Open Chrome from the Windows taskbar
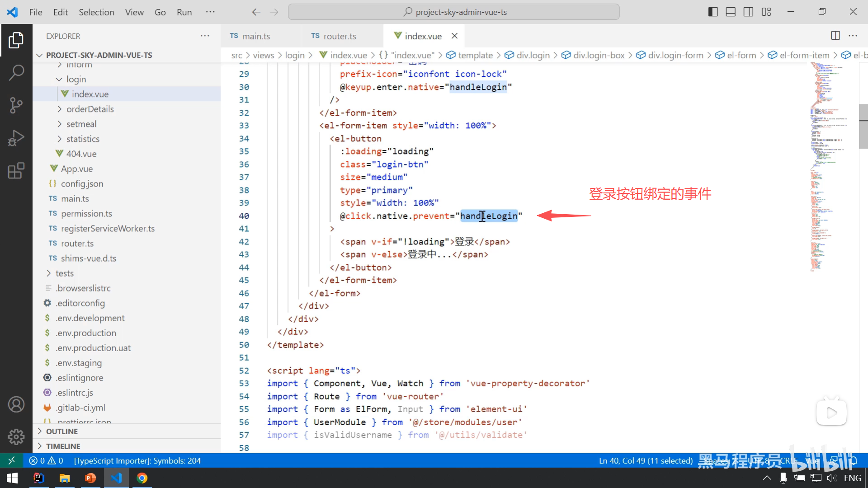Screen dimensions: 868x488 pos(142,478)
